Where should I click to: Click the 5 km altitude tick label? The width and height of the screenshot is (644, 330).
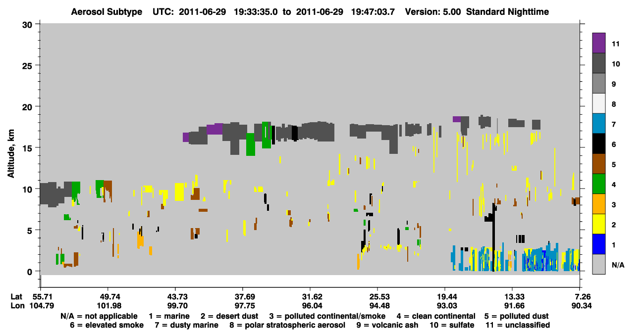(30, 230)
